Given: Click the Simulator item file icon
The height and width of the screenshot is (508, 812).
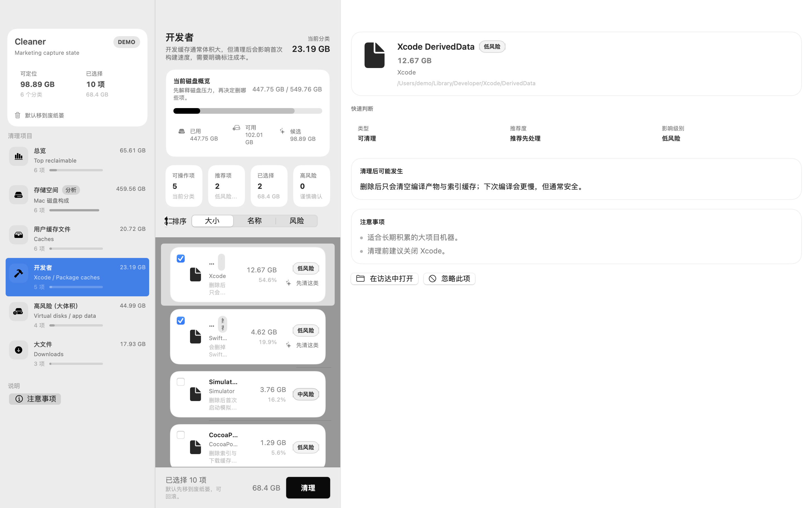Looking at the screenshot, I should [x=195, y=394].
